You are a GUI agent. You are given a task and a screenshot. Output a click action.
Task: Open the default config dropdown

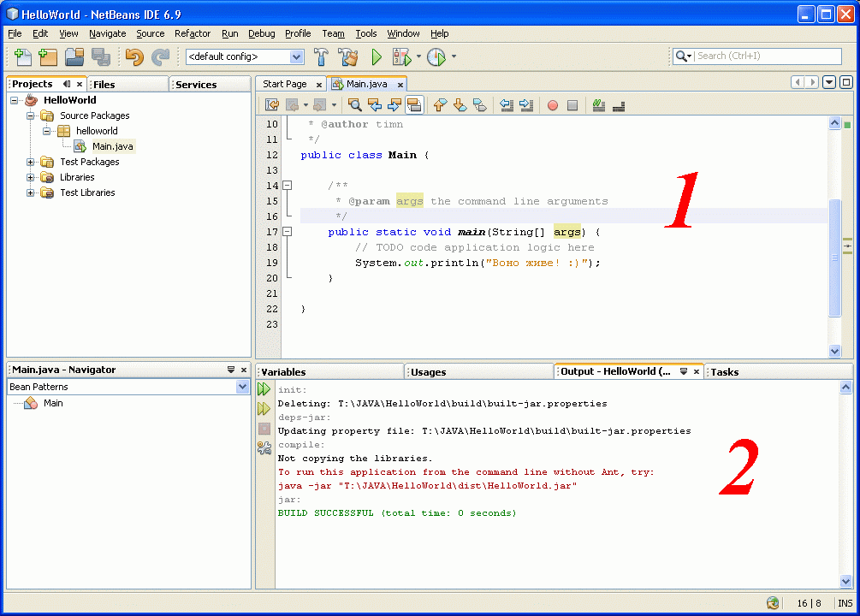(296, 57)
